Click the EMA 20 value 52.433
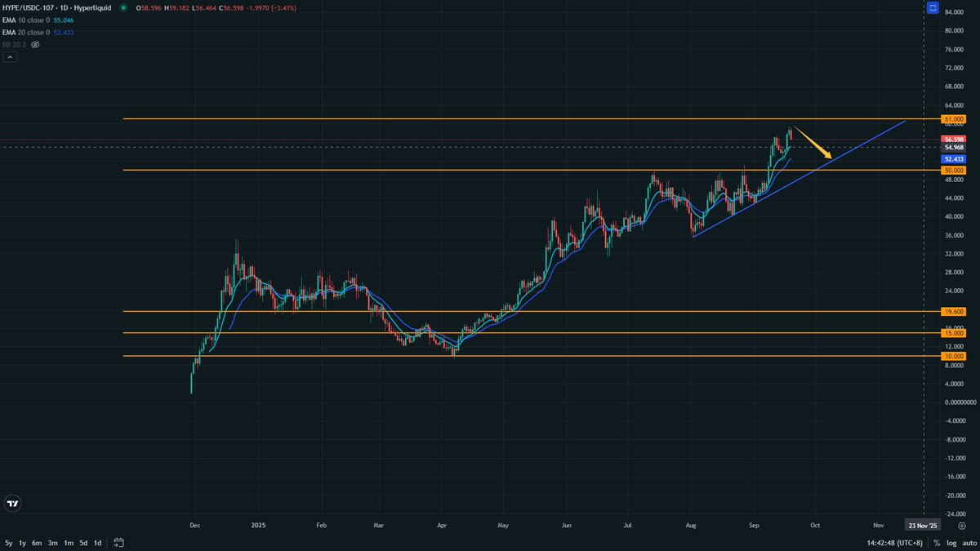 tap(62, 32)
